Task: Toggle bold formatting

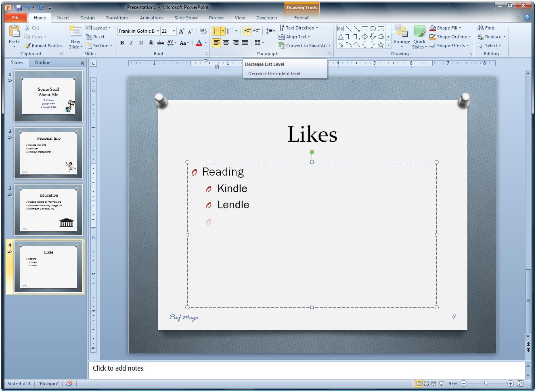Action: (x=121, y=42)
